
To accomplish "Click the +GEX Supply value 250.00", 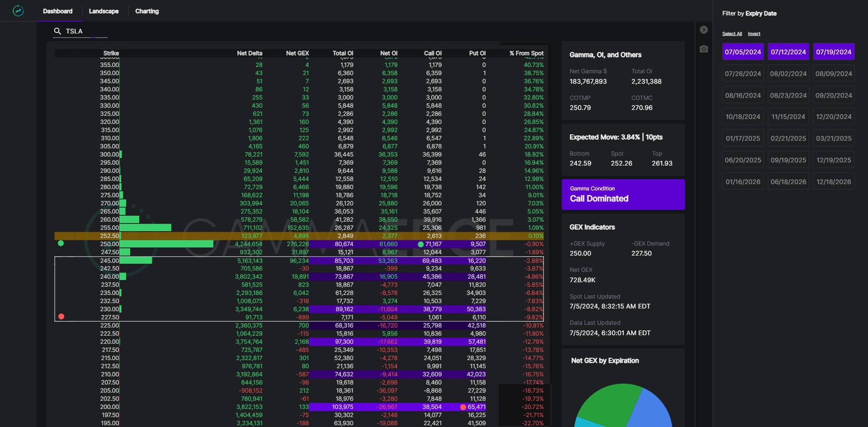I will click(x=580, y=253).
